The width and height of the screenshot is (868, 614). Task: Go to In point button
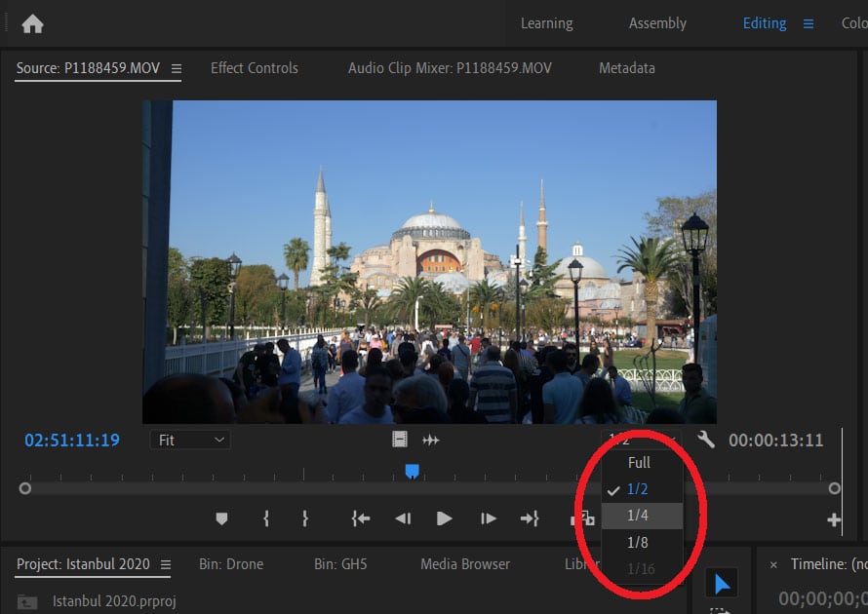coord(361,518)
